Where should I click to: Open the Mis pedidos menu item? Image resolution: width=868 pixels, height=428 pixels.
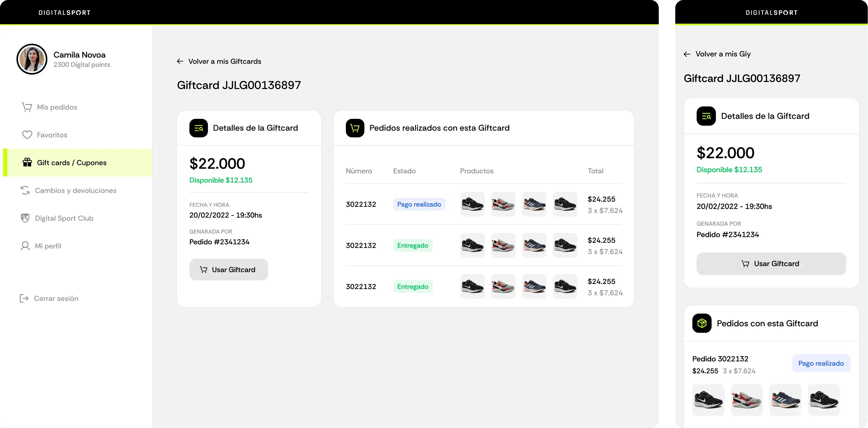click(57, 107)
